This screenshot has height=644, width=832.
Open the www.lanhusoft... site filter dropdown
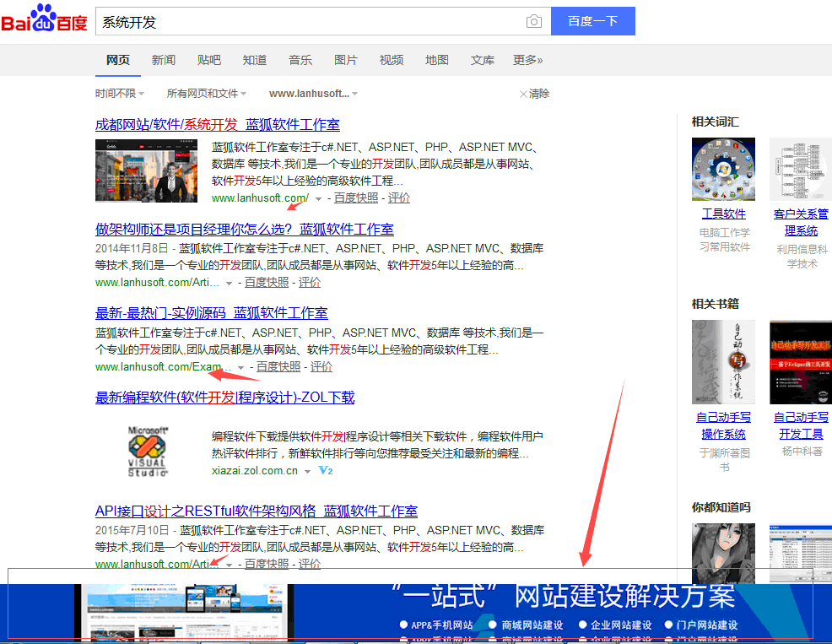click(x=313, y=94)
